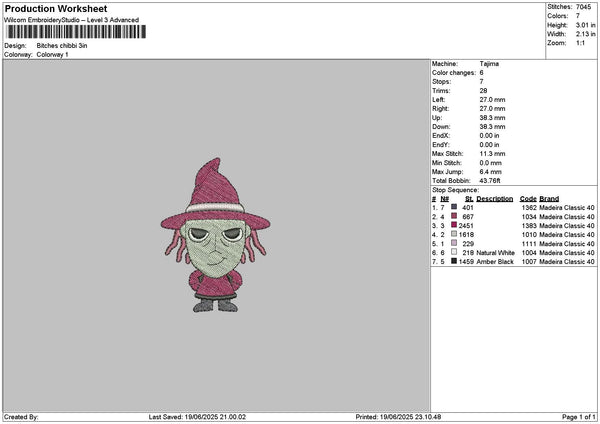Click the Code column header

click(528, 198)
